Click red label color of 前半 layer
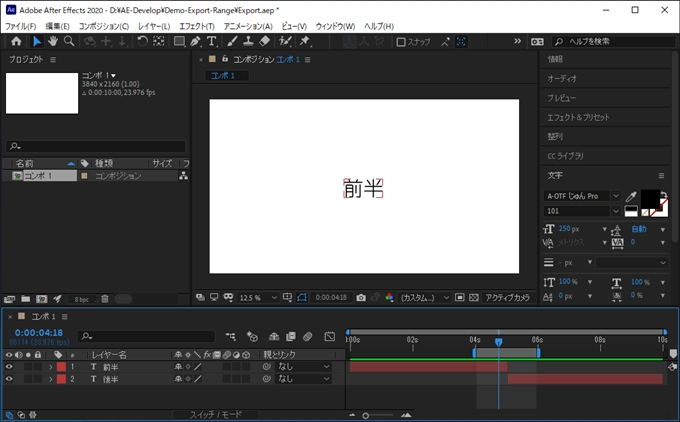The width and height of the screenshot is (680, 422). pyautogui.click(x=61, y=367)
